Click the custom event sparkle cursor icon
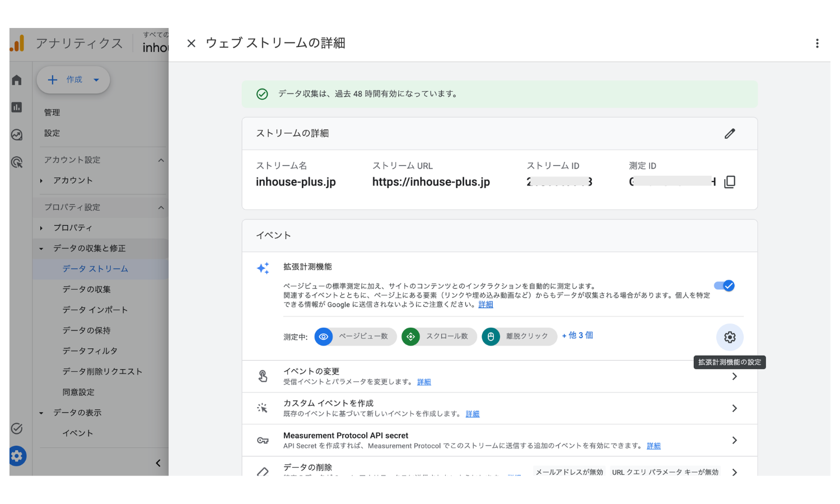Image resolution: width=840 pixels, height=504 pixels. click(263, 408)
